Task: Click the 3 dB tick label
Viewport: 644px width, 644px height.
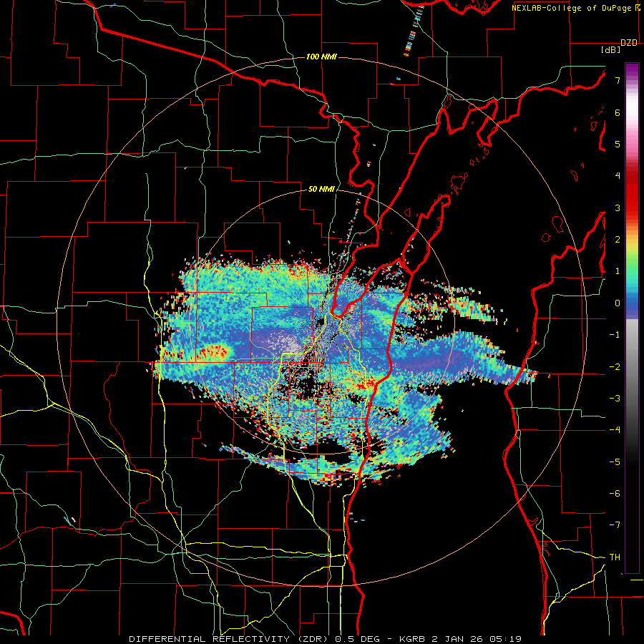Action: pos(618,208)
